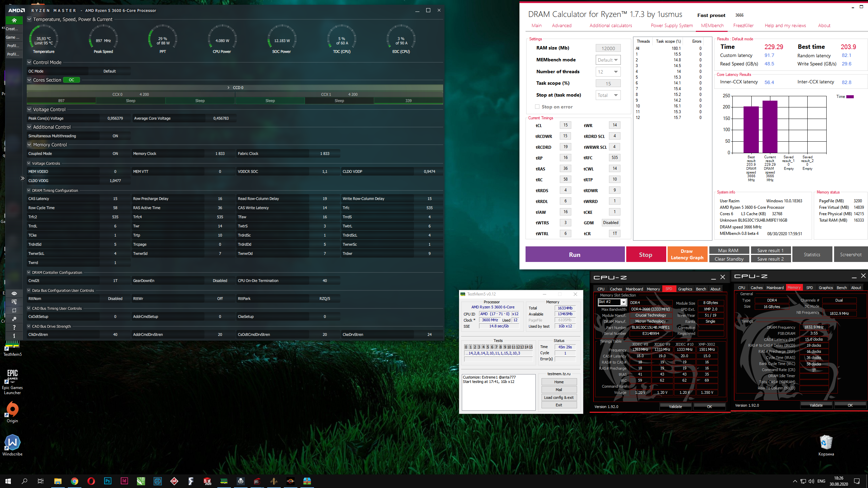
Task: Click the help question mark icon
Action: click(x=14, y=327)
